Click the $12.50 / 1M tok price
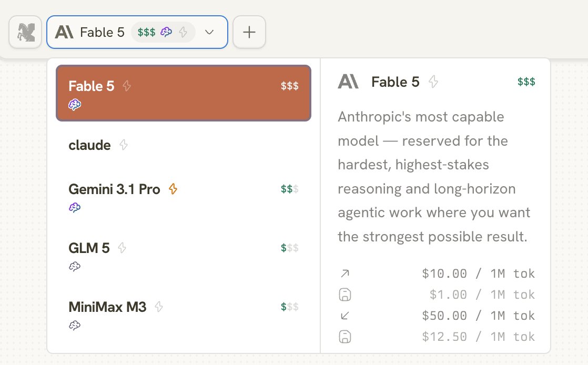Viewport: 588px width, 365px height. pos(479,337)
